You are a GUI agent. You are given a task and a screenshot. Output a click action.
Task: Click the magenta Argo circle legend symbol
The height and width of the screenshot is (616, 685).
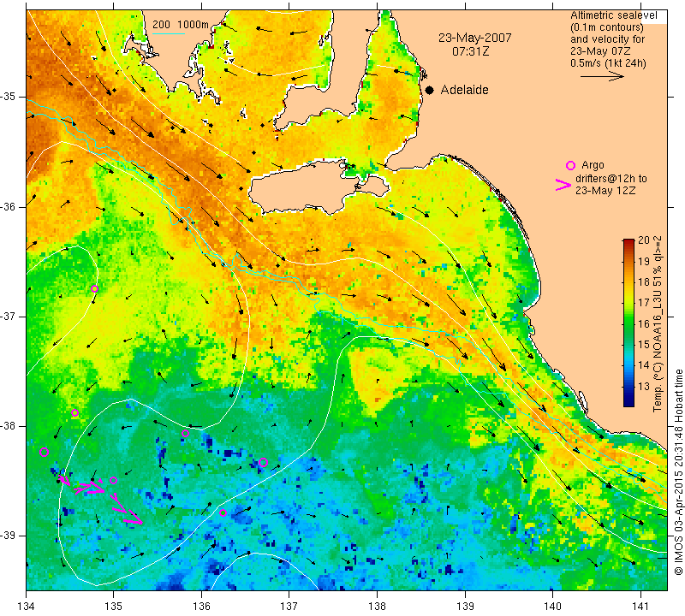click(x=570, y=165)
